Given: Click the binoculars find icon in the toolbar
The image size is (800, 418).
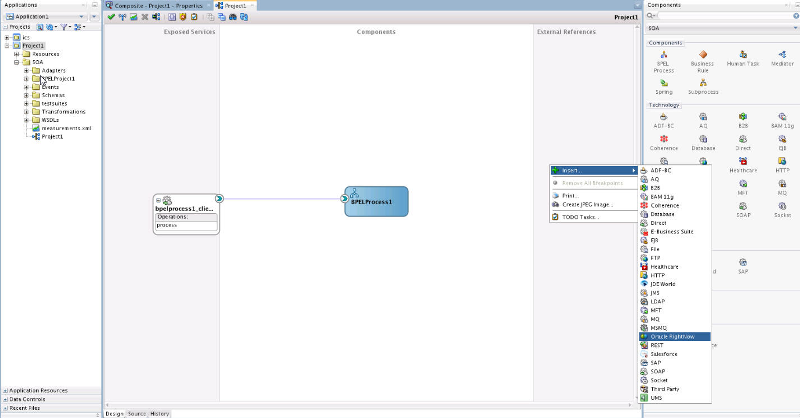Looking at the screenshot, I should 233,17.
